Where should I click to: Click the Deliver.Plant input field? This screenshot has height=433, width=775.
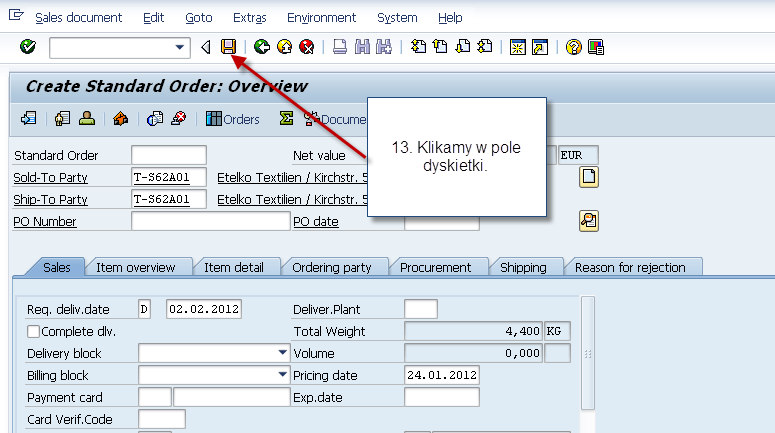[x=421, y=309]
